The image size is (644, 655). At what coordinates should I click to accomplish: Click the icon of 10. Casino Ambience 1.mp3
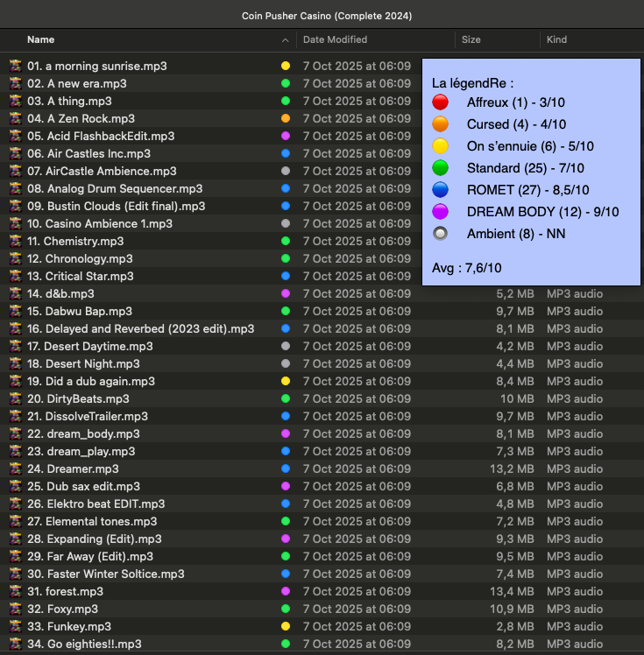pyautogui.click(x=16, y=224)
